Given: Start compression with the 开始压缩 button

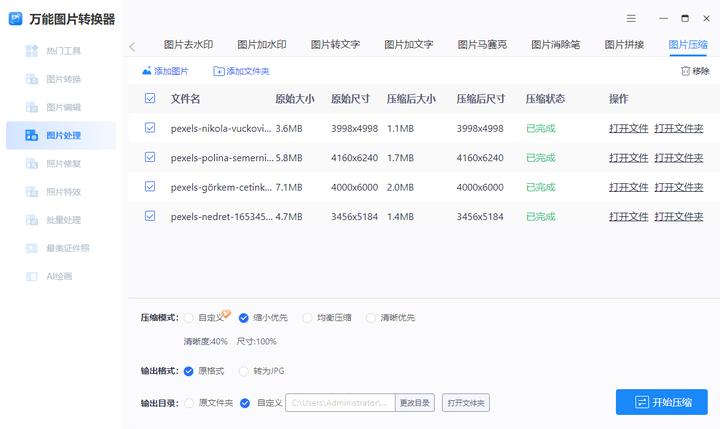Looking at the screenshot, I should (662, 402).
